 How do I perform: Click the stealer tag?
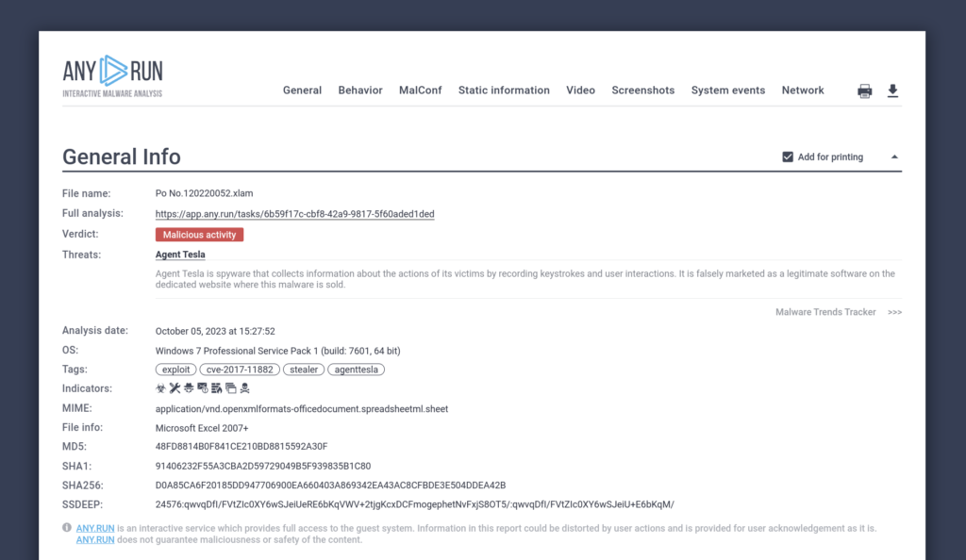point(304,370)
